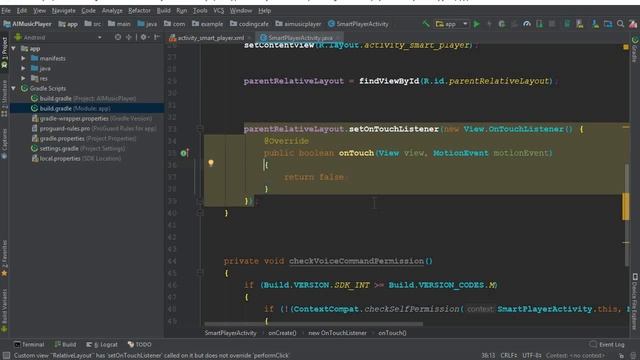The image size is (640, 360).
Task: Click the yellow lightbulb intention icon
Action: [x=211, y=163]
